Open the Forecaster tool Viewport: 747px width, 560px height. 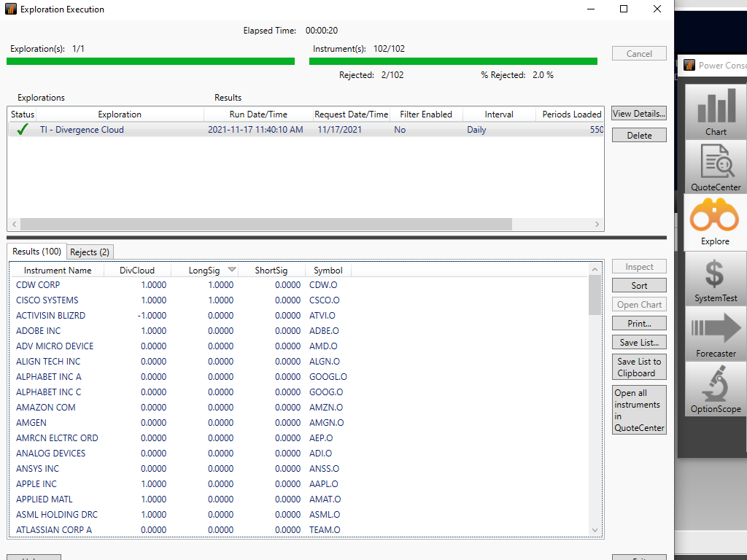714,334
